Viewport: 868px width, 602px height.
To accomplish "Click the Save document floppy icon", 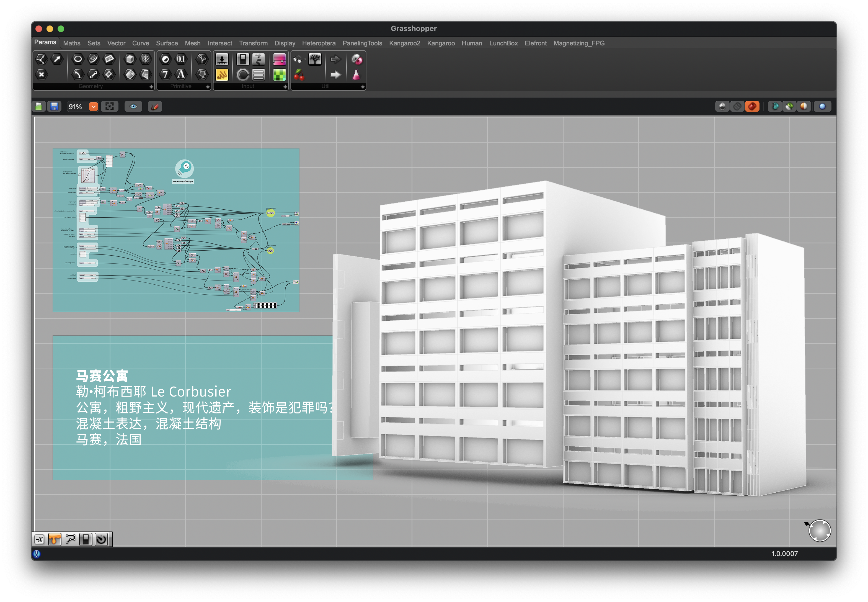I will [54, 107].
